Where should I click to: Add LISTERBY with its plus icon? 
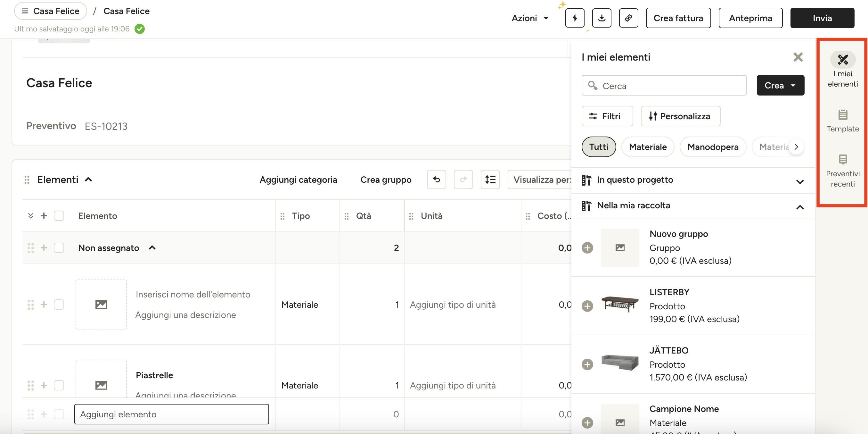[x=587, y=306]
